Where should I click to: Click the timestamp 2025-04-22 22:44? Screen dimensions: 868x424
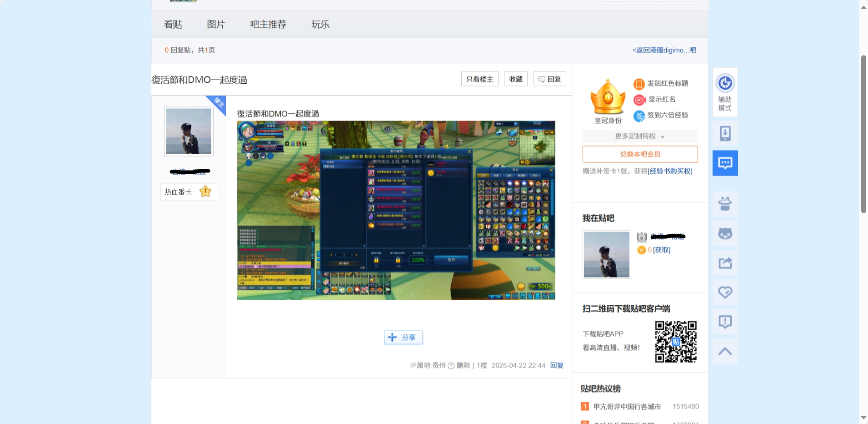point(518,365)
